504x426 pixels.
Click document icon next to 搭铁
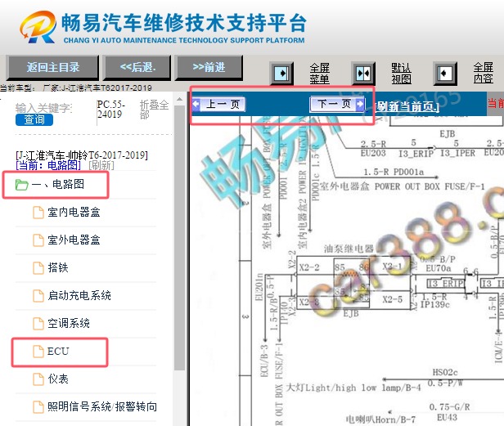pos(38,268)
